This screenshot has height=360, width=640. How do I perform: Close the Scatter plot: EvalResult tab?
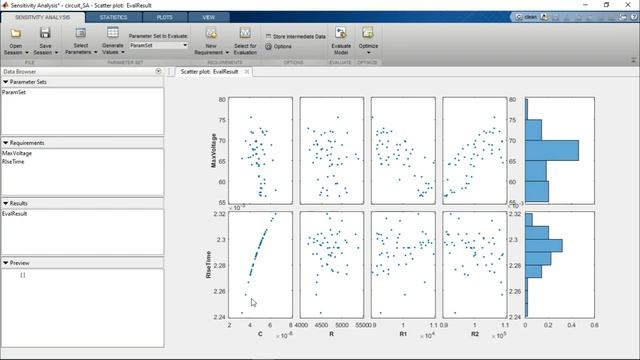(247, 71)
